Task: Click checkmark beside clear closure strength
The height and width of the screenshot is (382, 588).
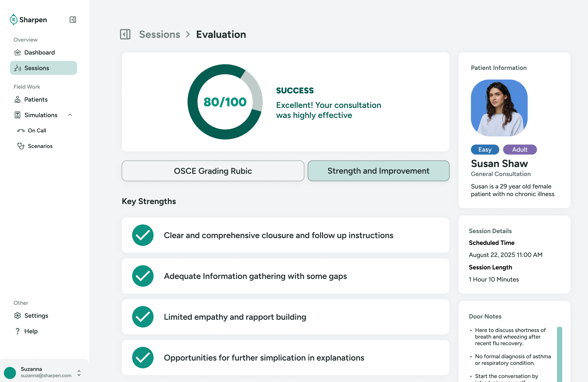Action: point(143,235)
